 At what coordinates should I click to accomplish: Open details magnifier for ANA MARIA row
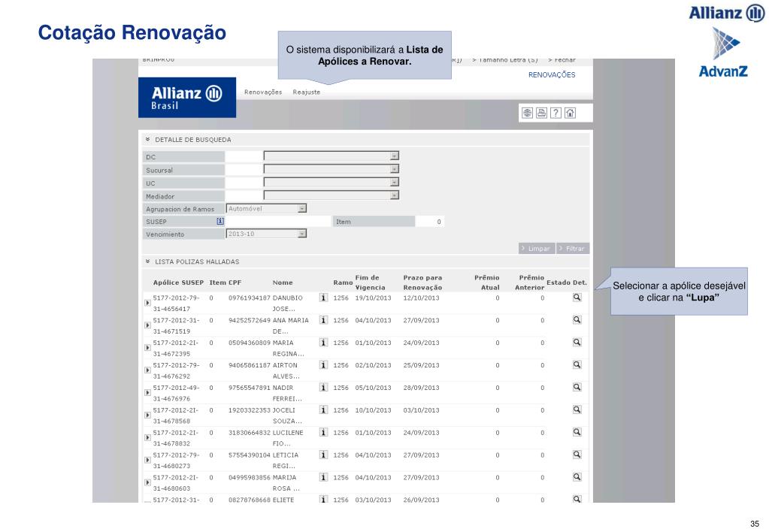click(577, 320)
